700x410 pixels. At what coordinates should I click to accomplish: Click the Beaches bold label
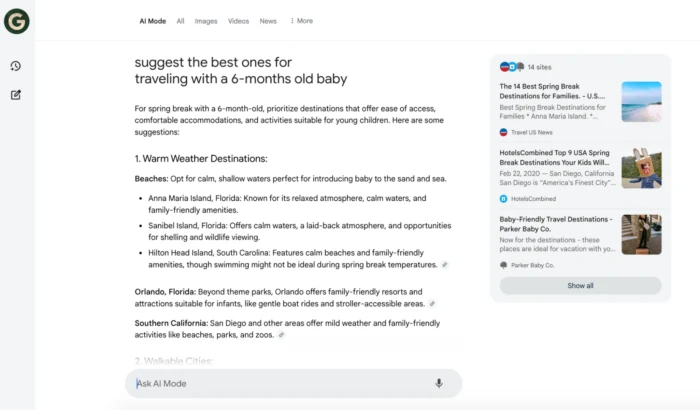151,179
